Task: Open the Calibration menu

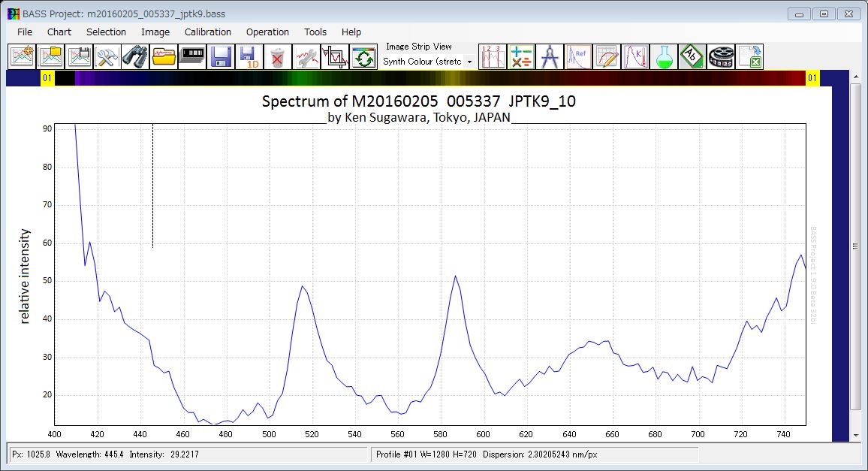Action: tap(207, 32)
